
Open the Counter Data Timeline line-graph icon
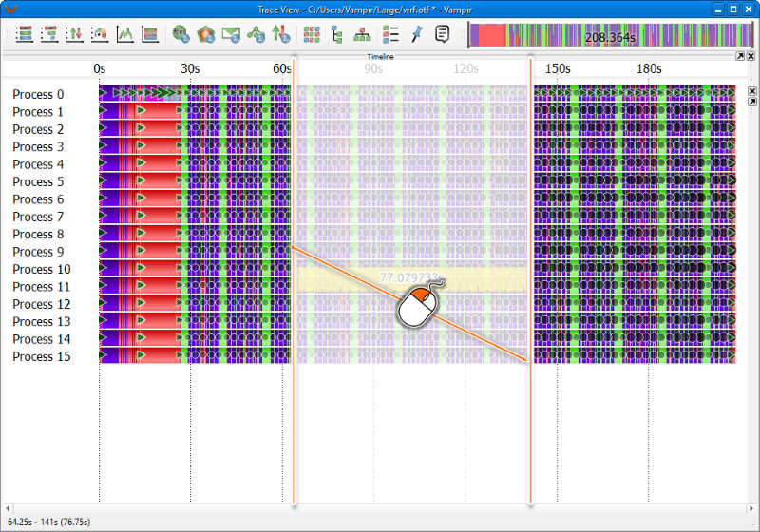(125, 34)
